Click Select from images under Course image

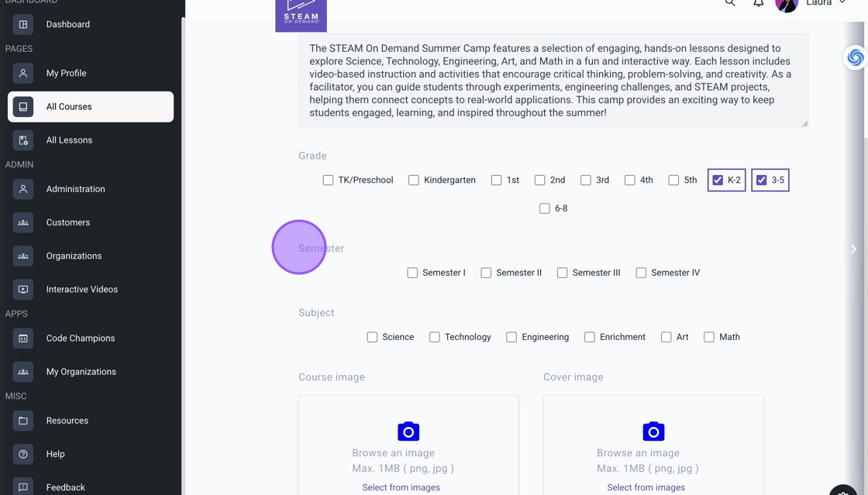click(401, 487)
